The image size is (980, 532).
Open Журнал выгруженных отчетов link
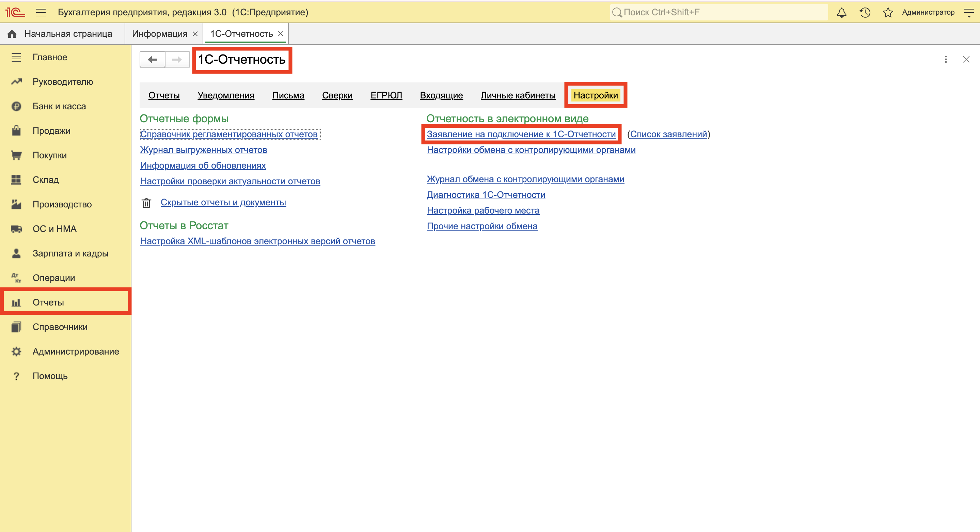click(x=204, y=150)
